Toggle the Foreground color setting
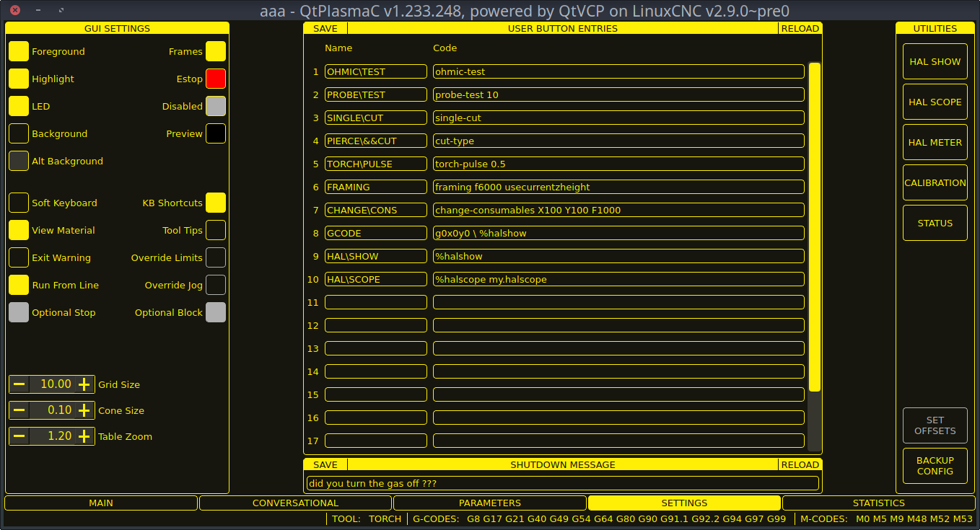Screen dimensions: 980x530 19,51
